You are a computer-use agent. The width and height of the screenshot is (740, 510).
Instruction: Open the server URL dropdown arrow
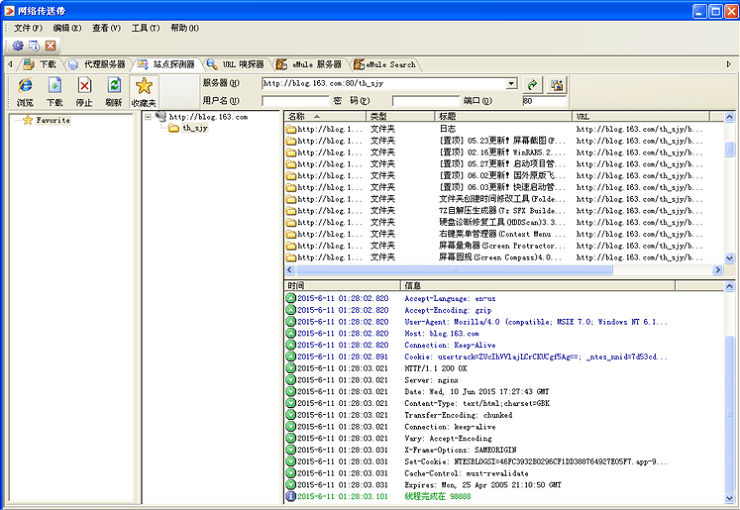(x=512, y=84)
